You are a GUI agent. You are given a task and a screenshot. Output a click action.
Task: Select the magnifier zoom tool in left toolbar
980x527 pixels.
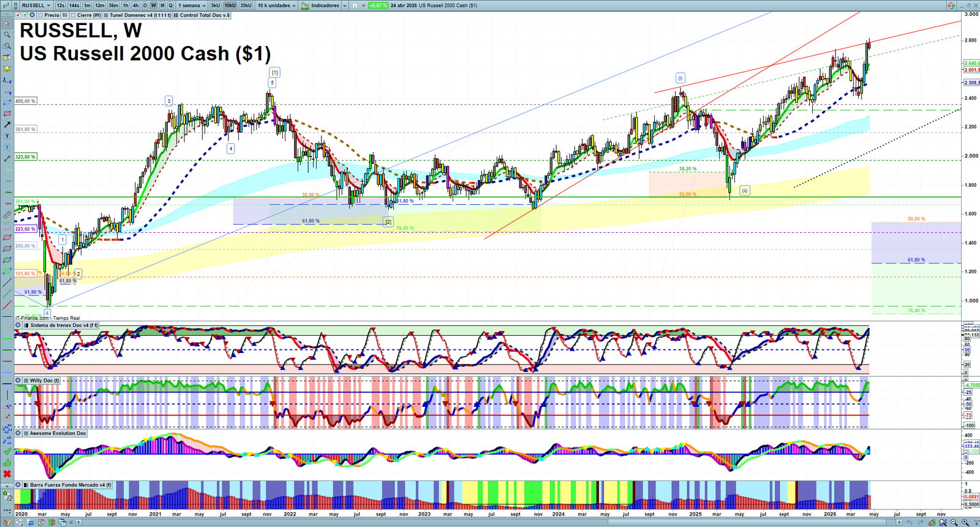[7, 34]
